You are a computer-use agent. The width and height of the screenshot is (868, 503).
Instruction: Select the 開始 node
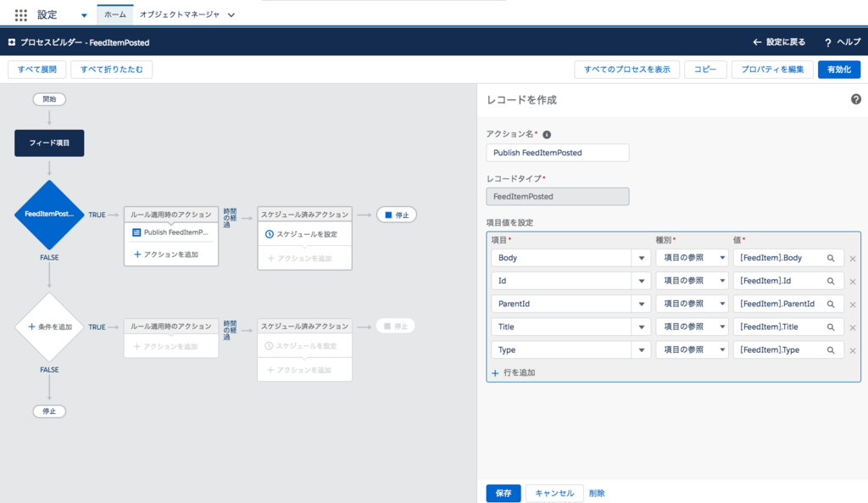(49, 99)
